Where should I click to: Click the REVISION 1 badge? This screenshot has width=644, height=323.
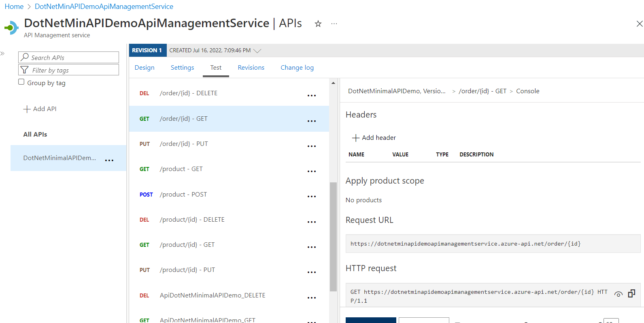pos(148,50)
